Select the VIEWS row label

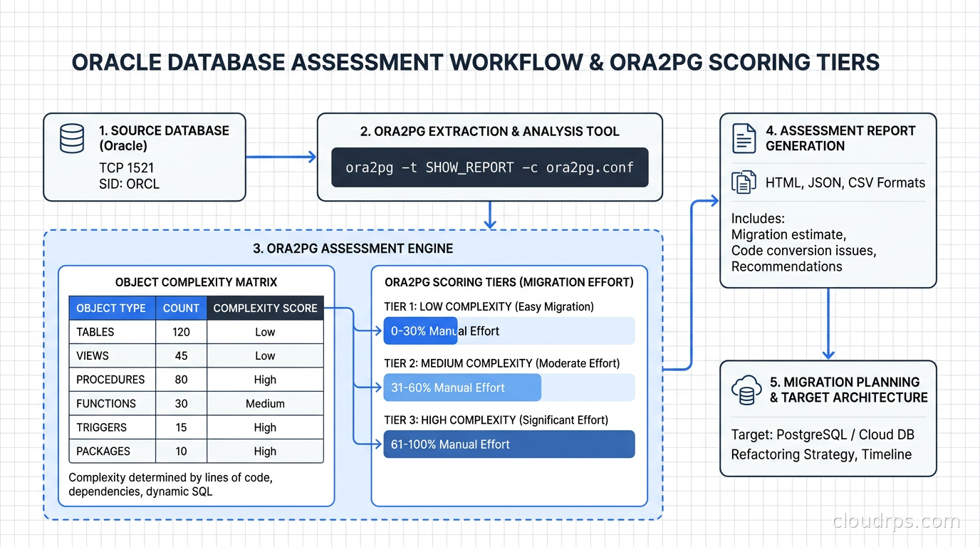pyautogui.click(x=92, y=355)
